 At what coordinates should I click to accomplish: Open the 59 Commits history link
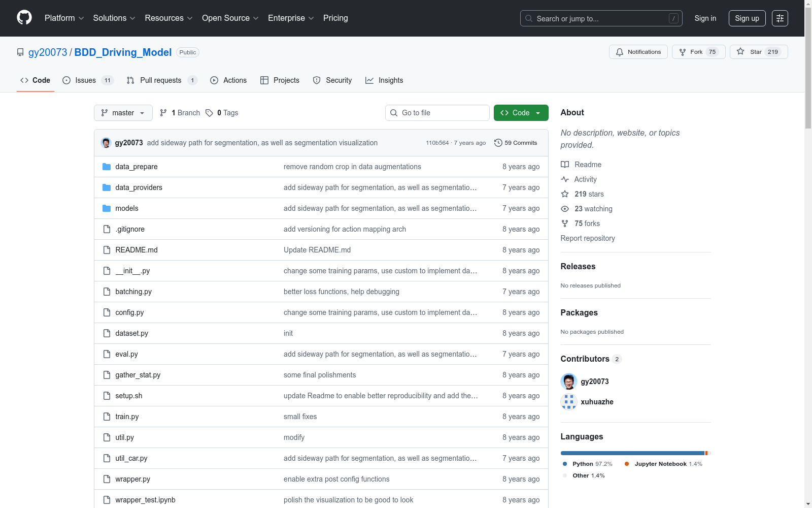click(x=516, y=143)
